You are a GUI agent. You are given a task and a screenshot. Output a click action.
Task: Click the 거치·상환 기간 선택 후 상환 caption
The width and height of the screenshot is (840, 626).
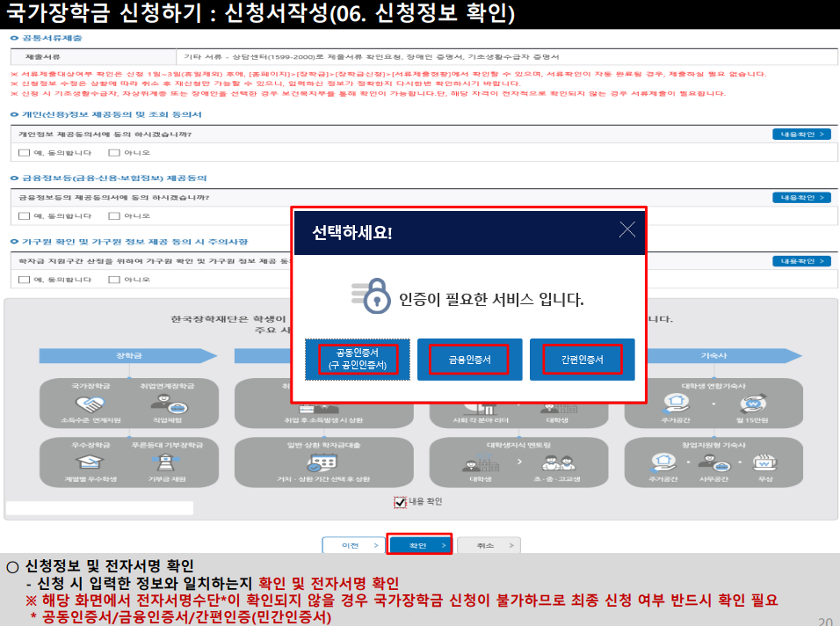click(x=323, y=479)
